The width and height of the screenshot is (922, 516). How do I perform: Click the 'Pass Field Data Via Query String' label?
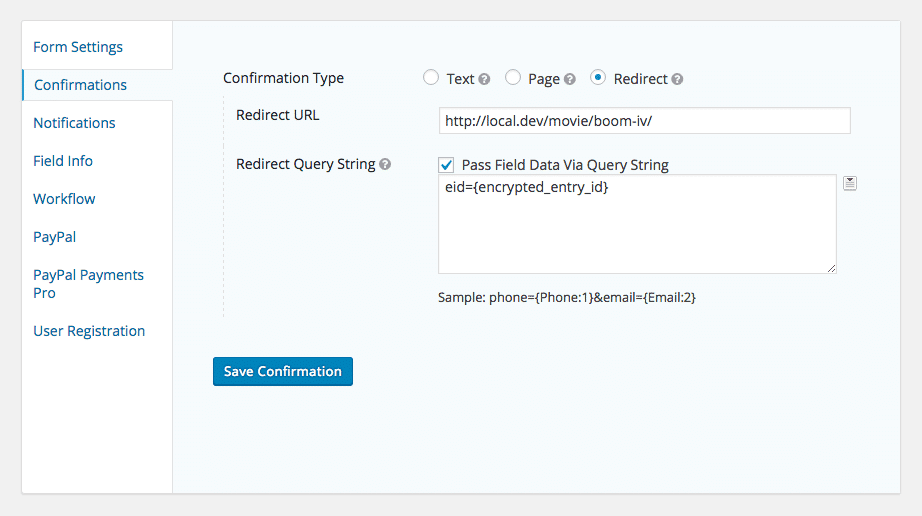(565, 165)
